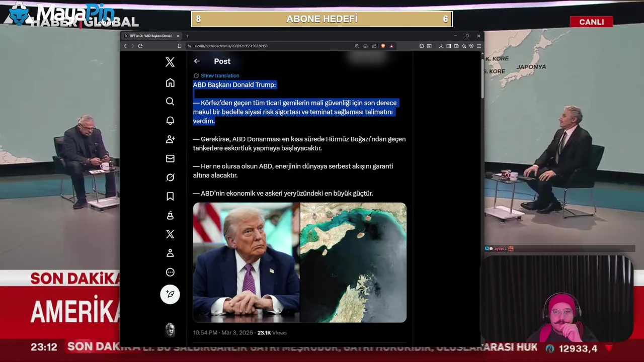Go to Home in the X sidebar
Screen dimensions: 644x362
pos(170,82)
